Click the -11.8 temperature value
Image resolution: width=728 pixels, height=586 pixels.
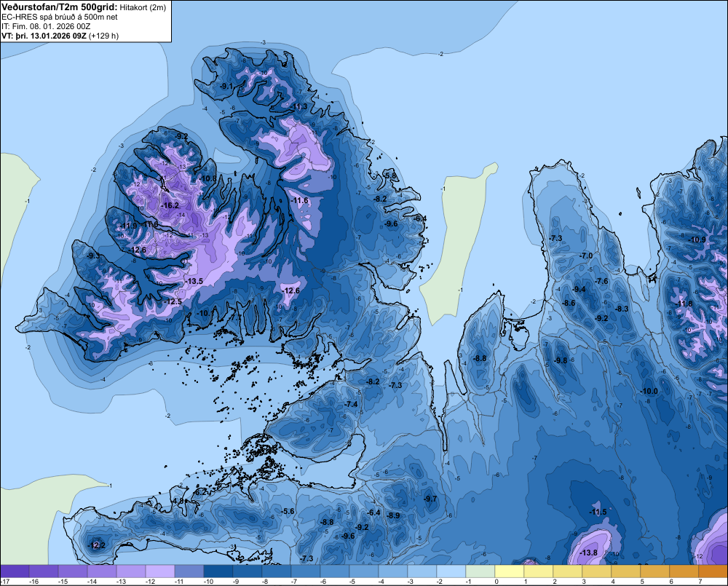684,304
